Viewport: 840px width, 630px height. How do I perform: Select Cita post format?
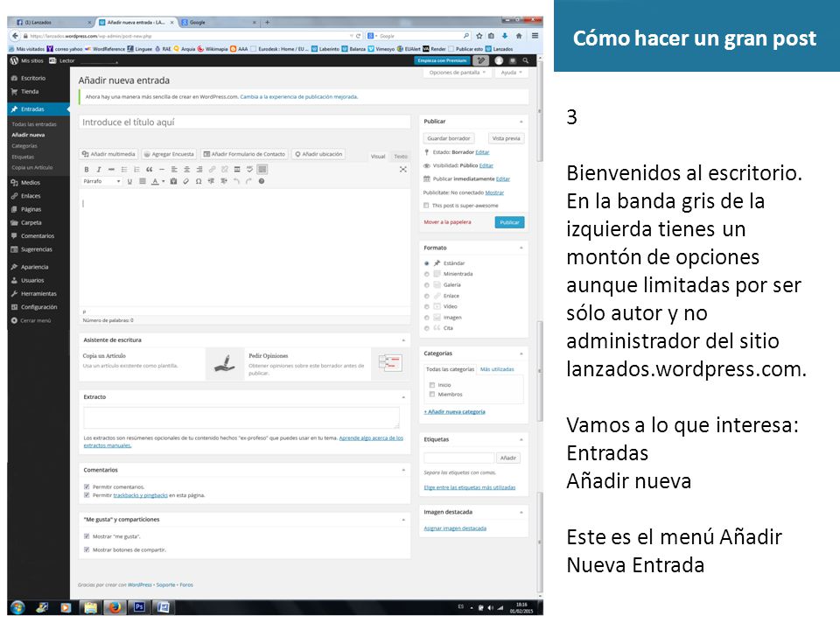click(426, 328)
